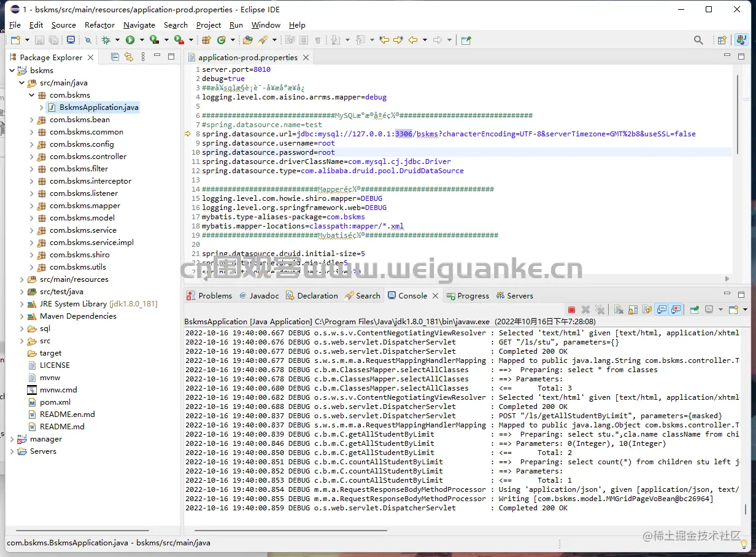
Task: Toggle Skip All Breakpoints icon
Action: coord(88,40)
